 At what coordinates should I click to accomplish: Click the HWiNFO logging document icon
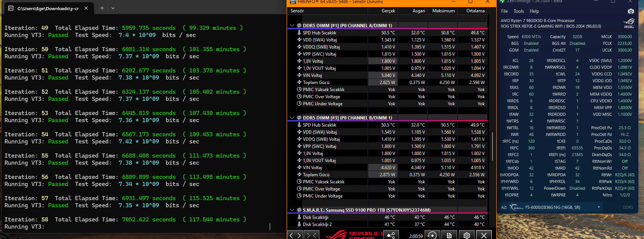tap(449, 235)
